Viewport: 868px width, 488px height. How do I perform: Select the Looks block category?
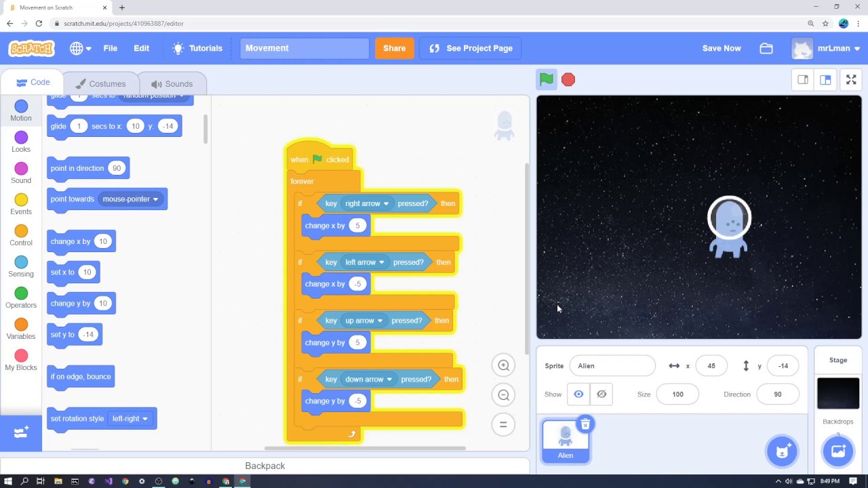point(21,142)
